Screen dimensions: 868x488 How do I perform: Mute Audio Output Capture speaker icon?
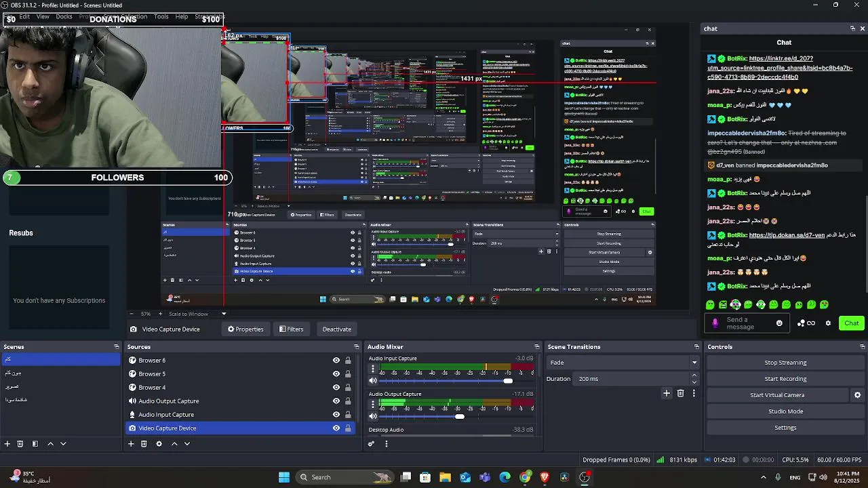pyautogui.click(x=372, y=416)
